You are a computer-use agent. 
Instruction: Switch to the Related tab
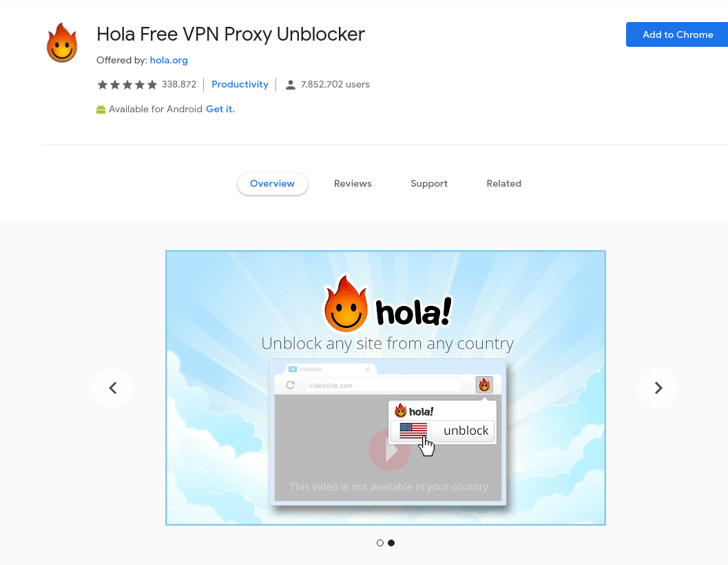[503, 183]
